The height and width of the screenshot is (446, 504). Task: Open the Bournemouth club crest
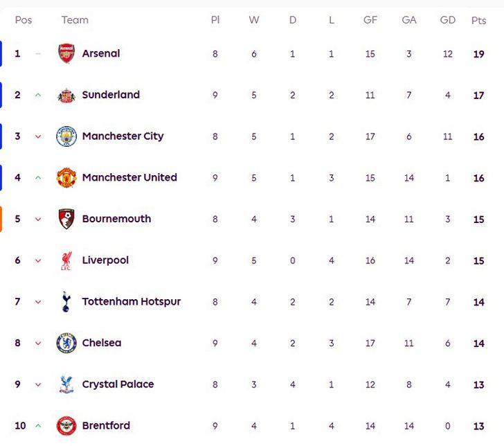(66, 219)
